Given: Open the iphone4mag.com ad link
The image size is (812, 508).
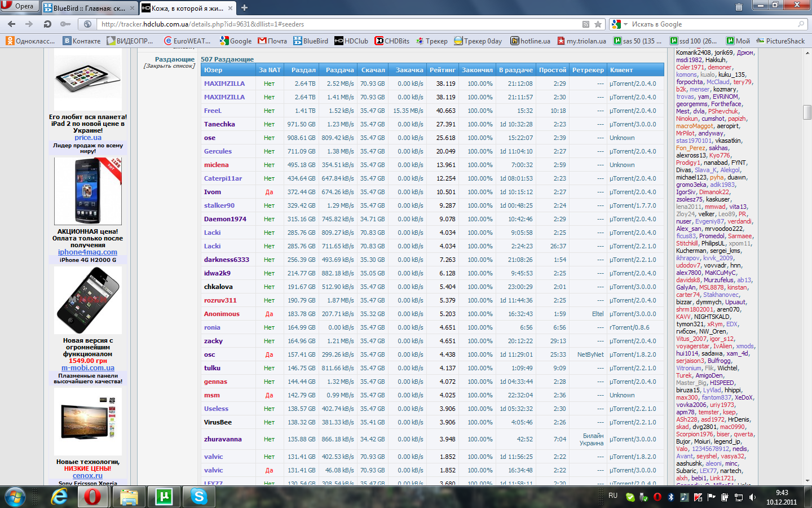Looking at the screenshot, I should 87,252.
